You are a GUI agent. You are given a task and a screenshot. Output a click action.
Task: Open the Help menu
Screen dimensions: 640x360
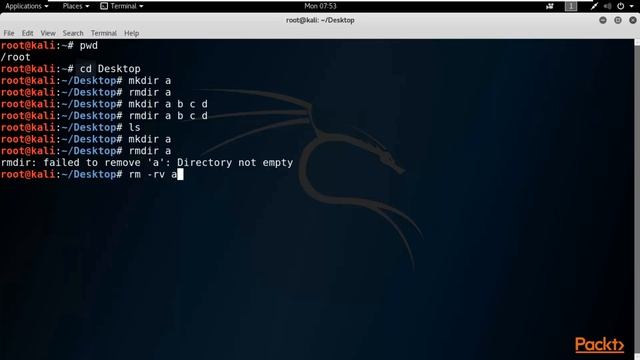pyautogui.click(x=131, y=33)
